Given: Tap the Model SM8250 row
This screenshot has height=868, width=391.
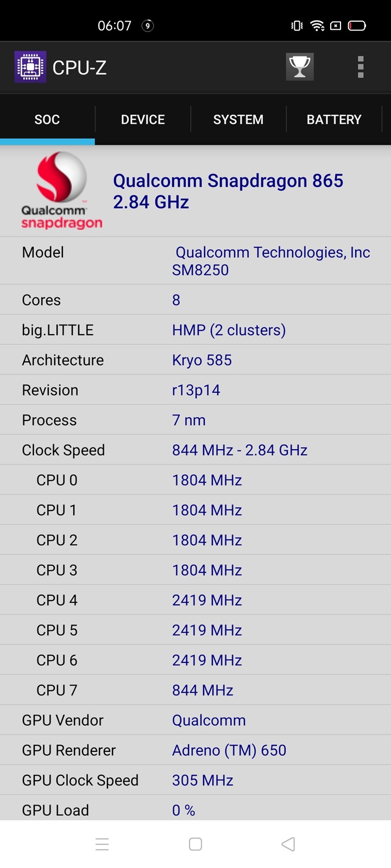Looking at the screenshot, I should point(195,261).
